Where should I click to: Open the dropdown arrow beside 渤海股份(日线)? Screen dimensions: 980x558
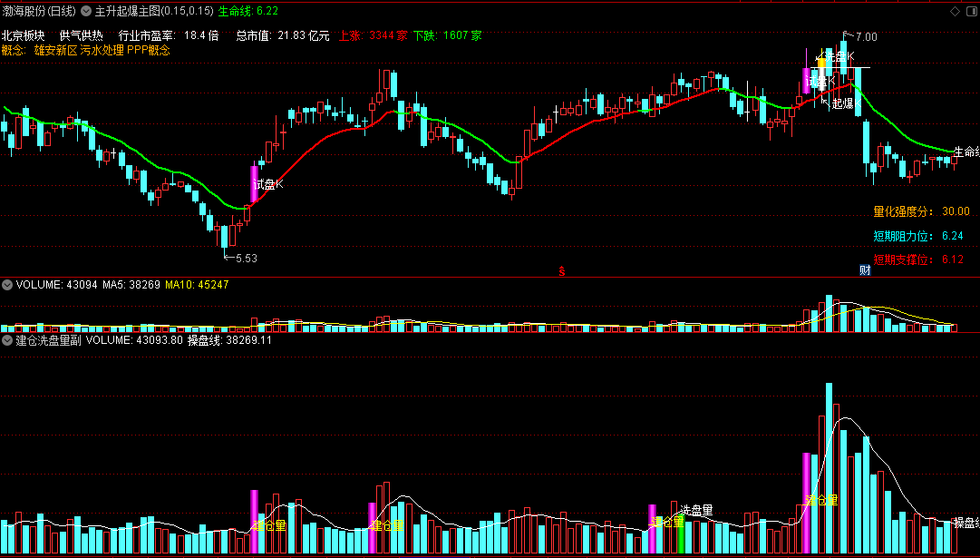[85, 11]
